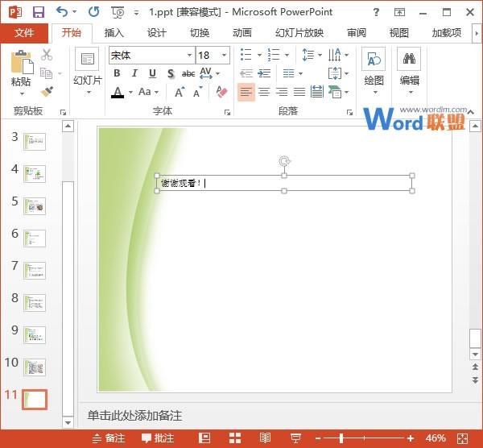This screenshot has width=483, height=448.
Task: Open PowerPoint Help question mark
Action: pos(376,12)
